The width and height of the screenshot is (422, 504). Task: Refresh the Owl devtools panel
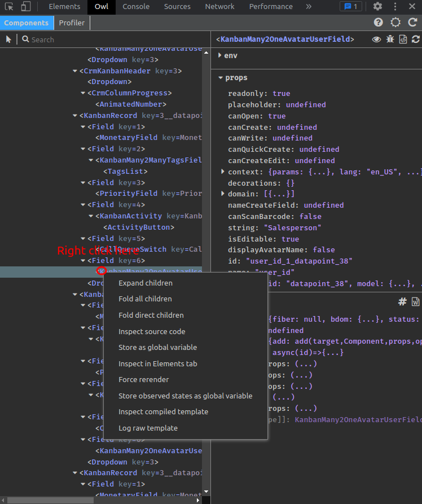(412, 22)
